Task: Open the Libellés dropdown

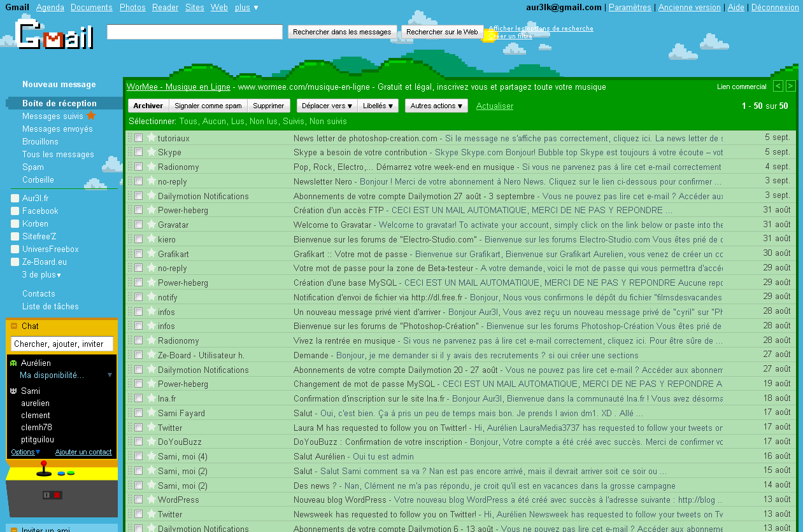Action: (x=378, y=106)
